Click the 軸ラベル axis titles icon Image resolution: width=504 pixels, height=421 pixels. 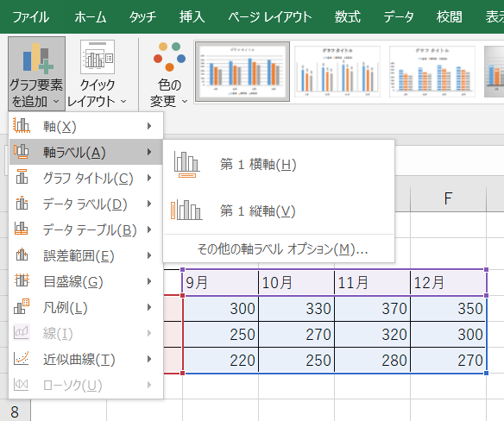(x=22, y=151)
